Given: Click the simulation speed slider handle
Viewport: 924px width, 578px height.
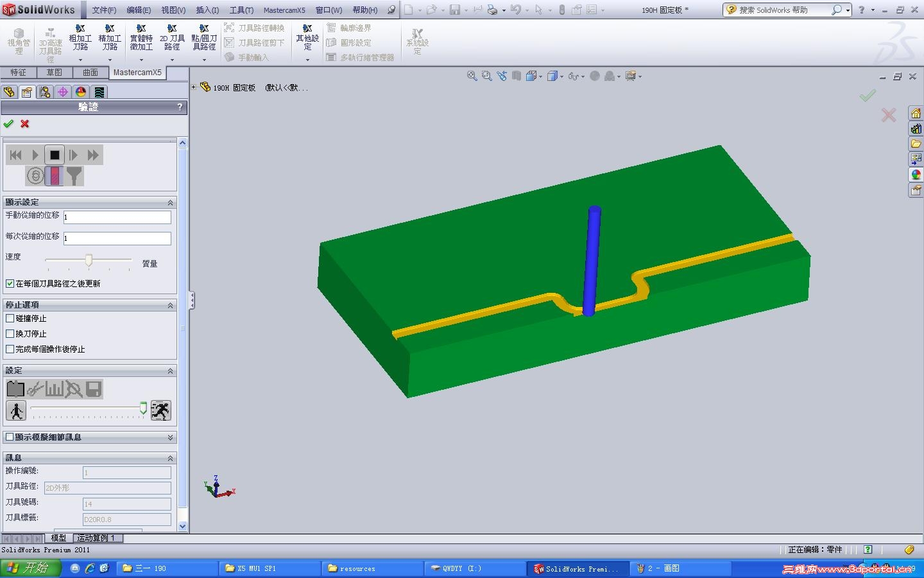Looking at the screenshot, I should [143, 408].
